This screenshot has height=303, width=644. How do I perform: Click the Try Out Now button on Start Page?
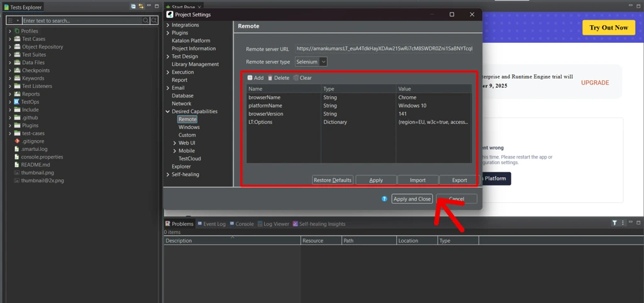pos(609,28)
